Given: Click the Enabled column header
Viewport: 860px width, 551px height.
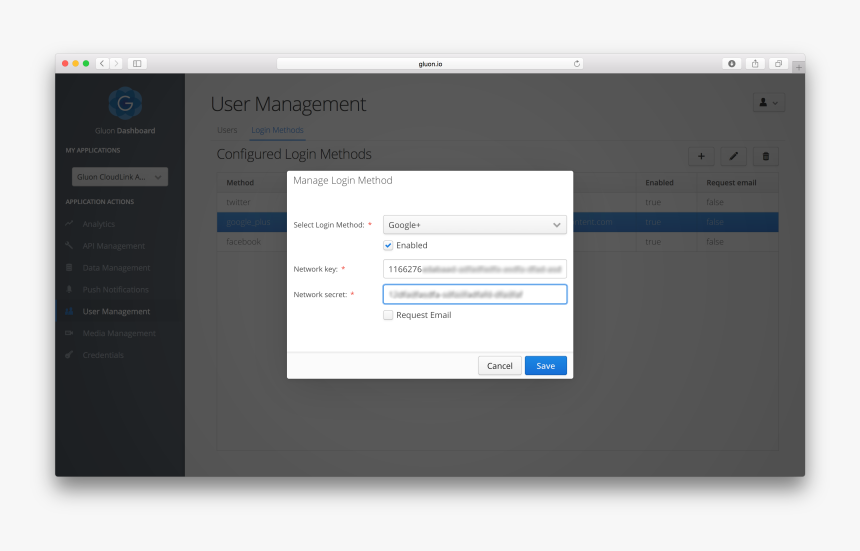Looking at the screenshot, I should click(x=659, y=183).
